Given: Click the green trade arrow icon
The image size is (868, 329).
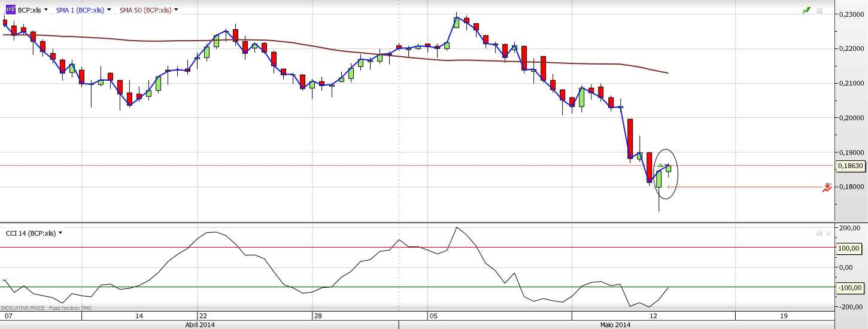Looking at the screenshot, I should [806, 11].
